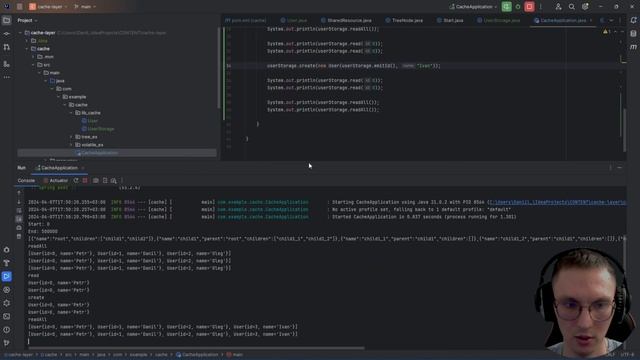640x360 pixels.
Task: Open the Git tool window icon
Action: [7, 343]
